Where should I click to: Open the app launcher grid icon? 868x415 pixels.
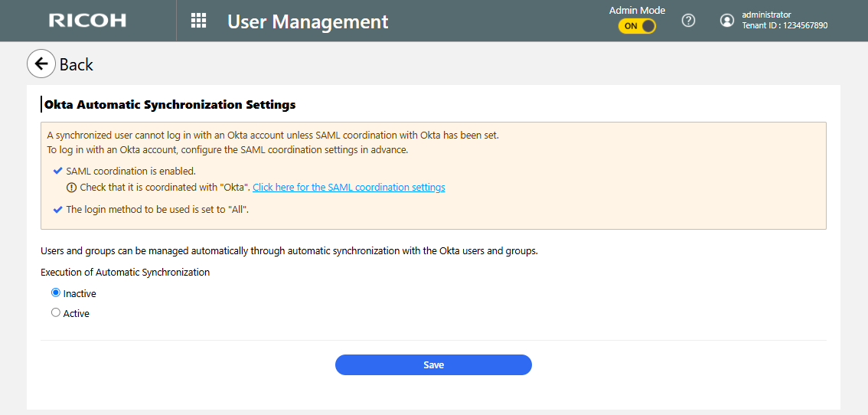click(198, 21)
